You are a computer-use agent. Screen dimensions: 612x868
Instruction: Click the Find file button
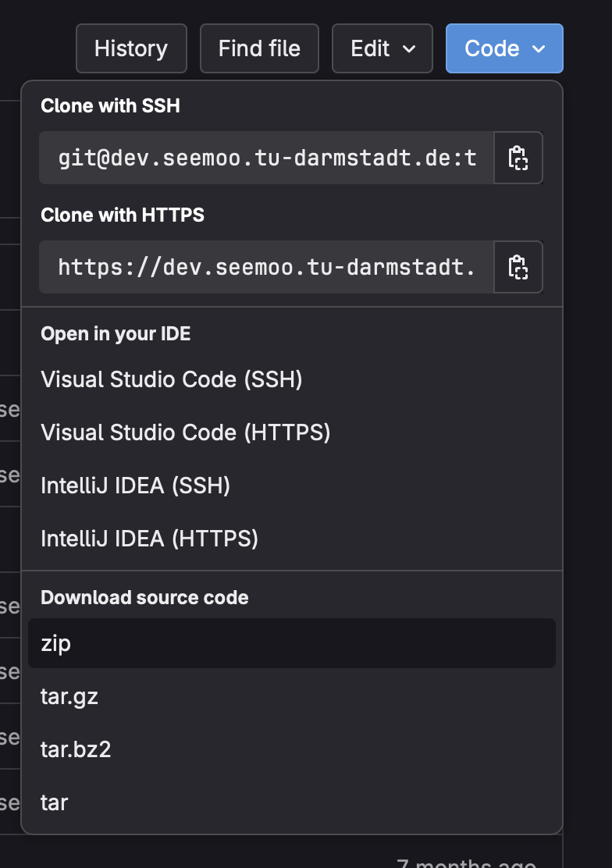(259, 48)
